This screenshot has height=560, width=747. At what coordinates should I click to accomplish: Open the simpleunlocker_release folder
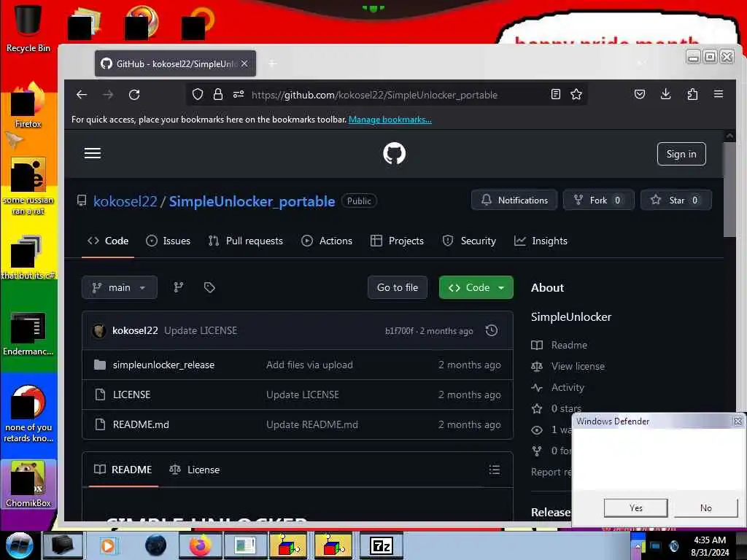(163, 365)
